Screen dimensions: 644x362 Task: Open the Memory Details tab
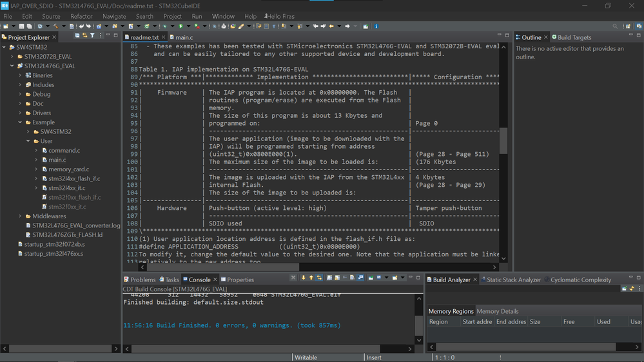(x=498, y=311)
